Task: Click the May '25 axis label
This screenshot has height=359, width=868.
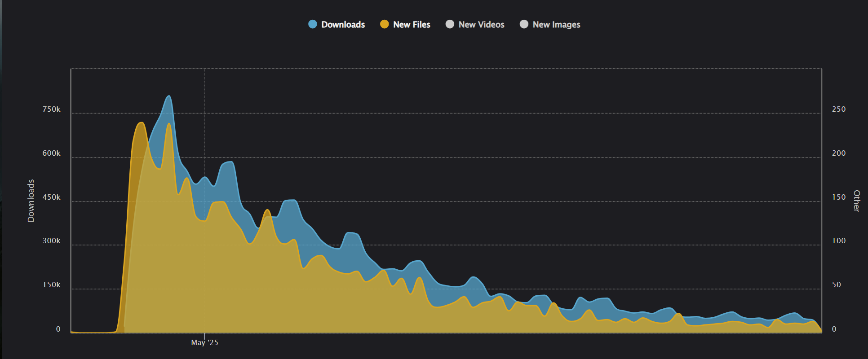Action: click(204, 342)
